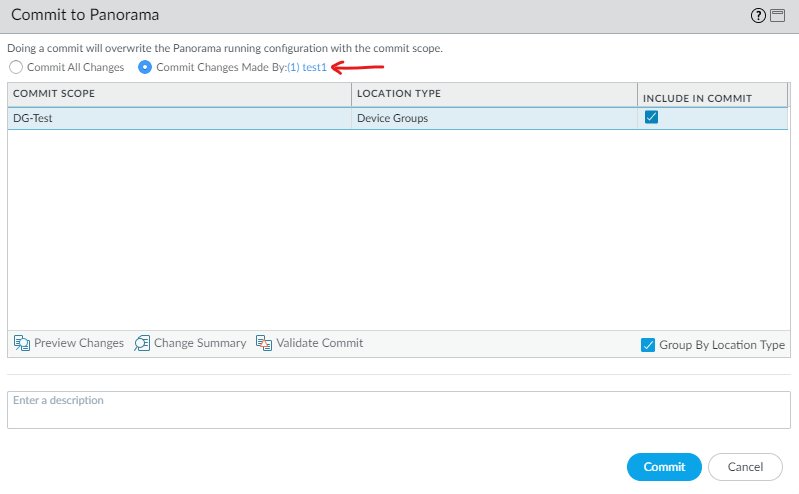Select Commit Changes Made By radio button
The width and height of the screenshot is (799, 494).
[x=145, y=67]
